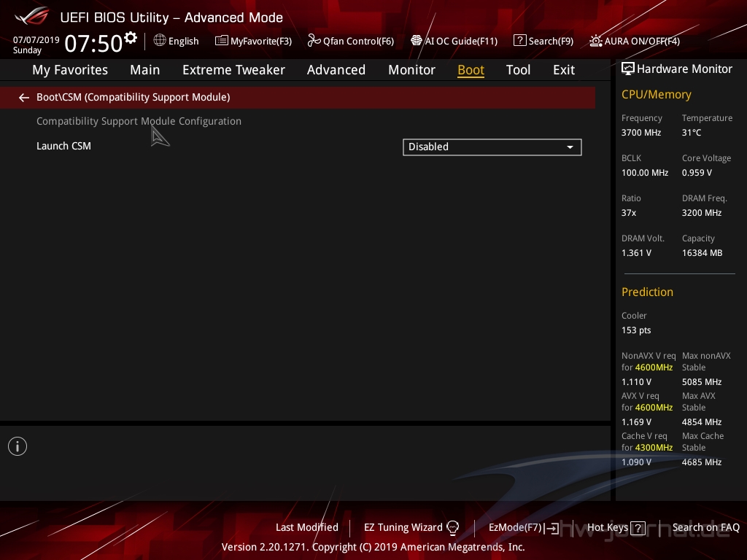Click the EzMode exit arrow icon

click(x=551, y=528)
